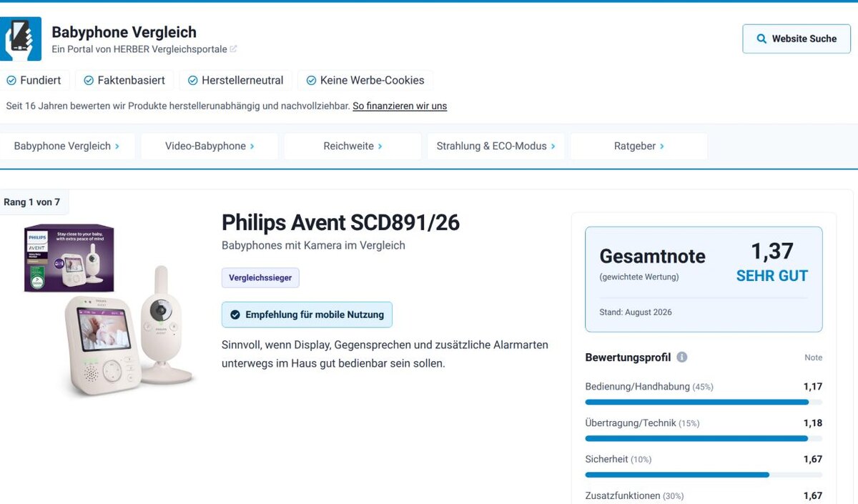Click the 1,18 score for Übertragung/Technik

point(812,423)
